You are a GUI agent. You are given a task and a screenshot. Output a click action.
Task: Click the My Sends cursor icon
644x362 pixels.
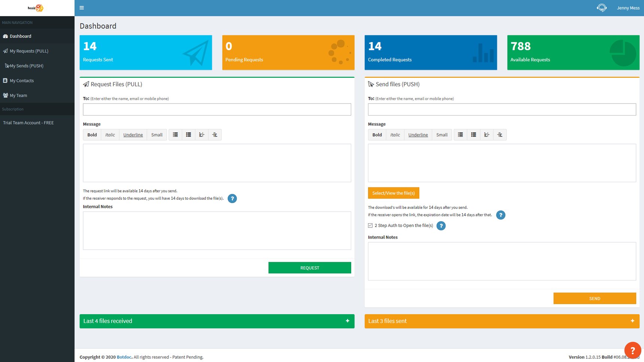pyautogui.click(x=7, y=66)
